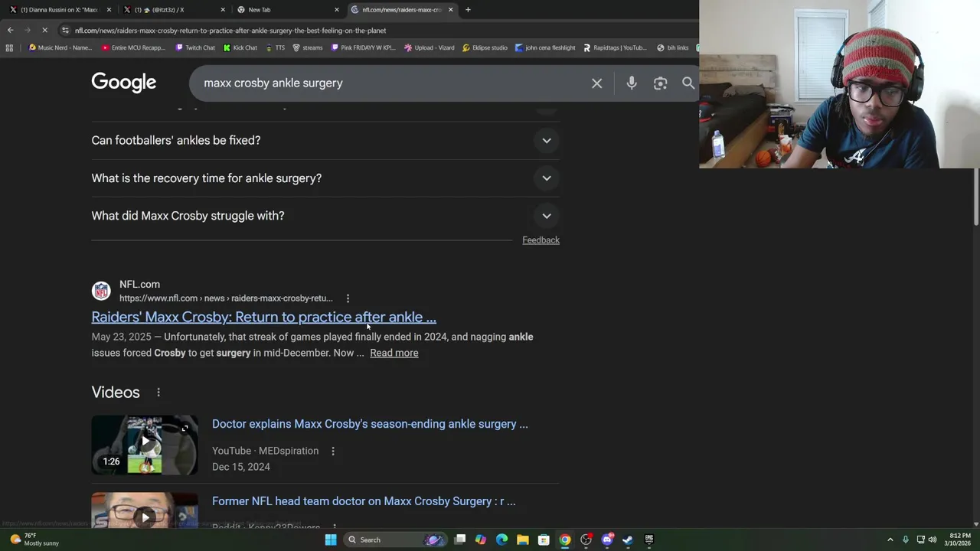The image size is (980, 551).
Task: Expand 'What is the recovery time' question
Action: pyautogui.click(x=325, y=178)
